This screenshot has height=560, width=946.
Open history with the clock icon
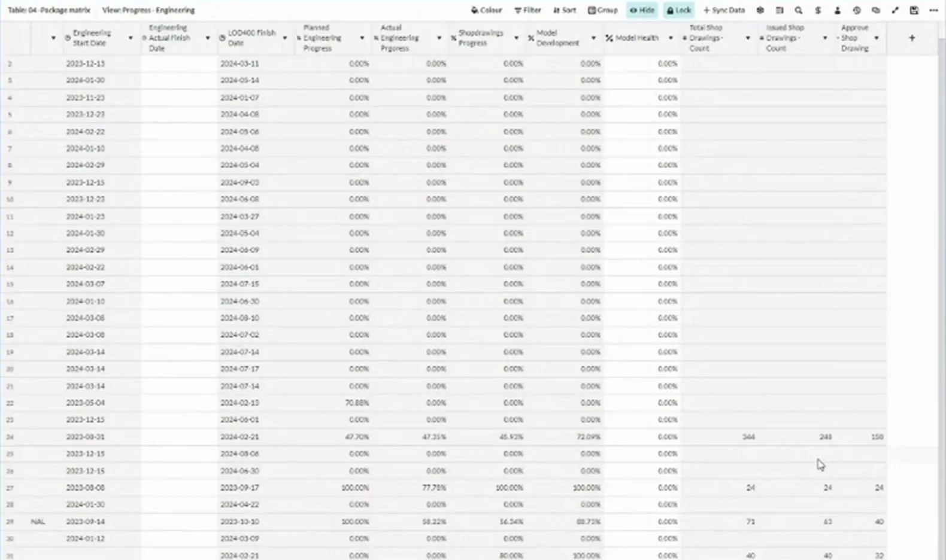tap(857, 10)
